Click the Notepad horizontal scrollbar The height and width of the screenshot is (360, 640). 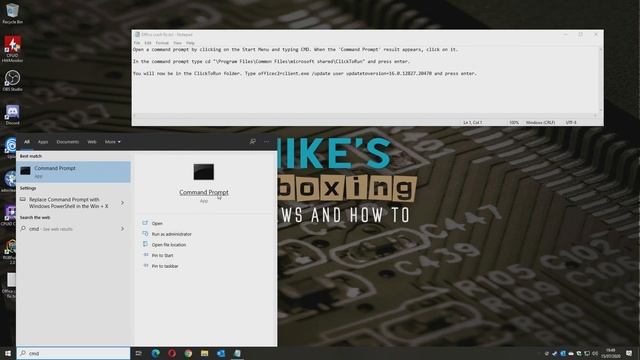(365, 116)
